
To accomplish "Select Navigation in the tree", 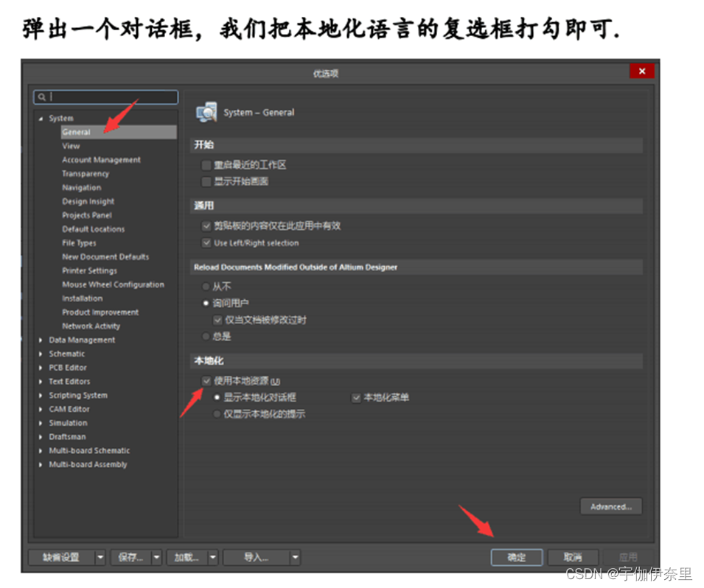I will click(x=82, y=188).
